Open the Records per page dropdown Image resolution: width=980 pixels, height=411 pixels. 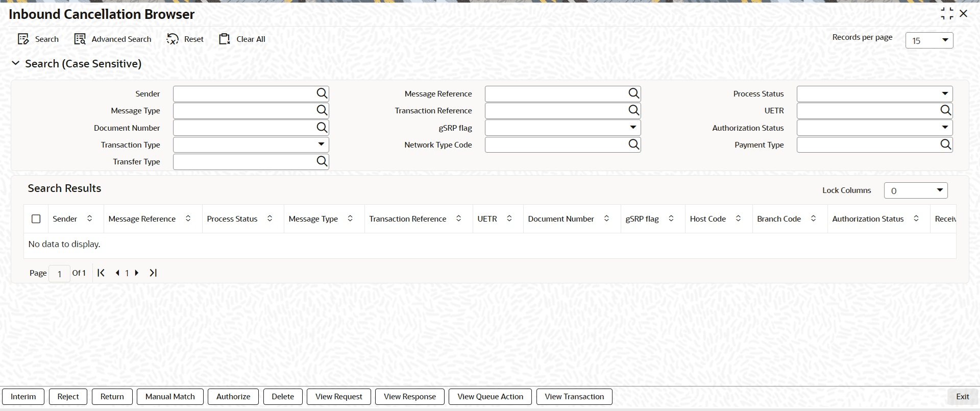pyautogui.click(x=929, y=40)
